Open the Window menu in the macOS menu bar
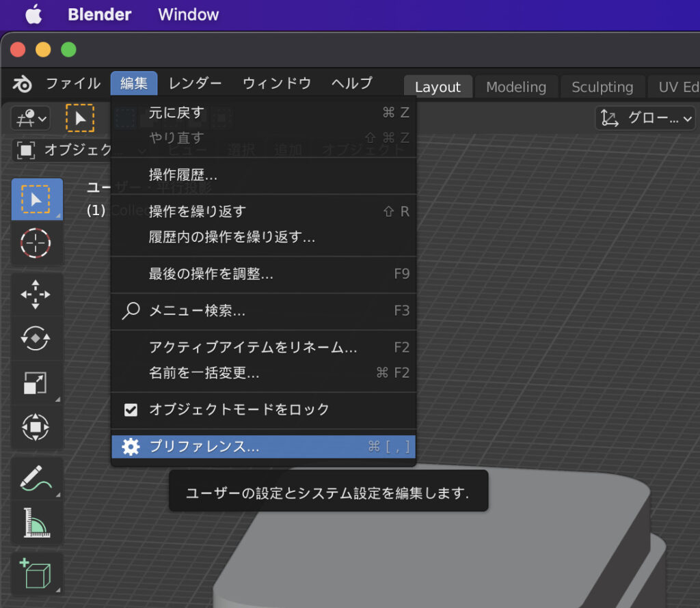 (187, 14)
